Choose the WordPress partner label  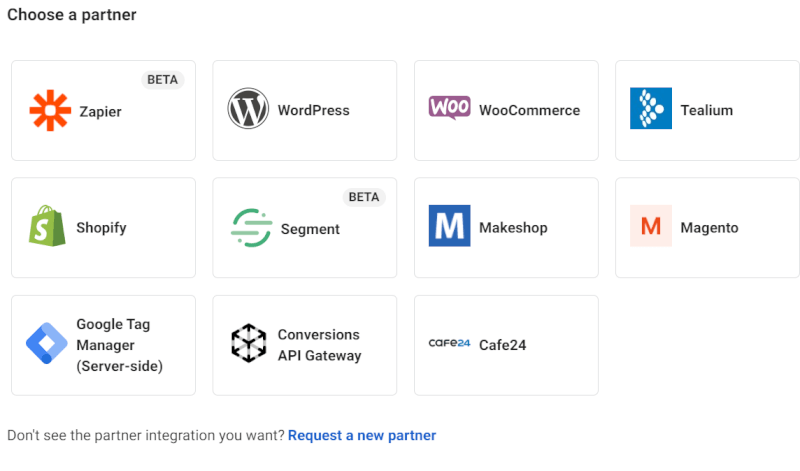tap(313, 110)
